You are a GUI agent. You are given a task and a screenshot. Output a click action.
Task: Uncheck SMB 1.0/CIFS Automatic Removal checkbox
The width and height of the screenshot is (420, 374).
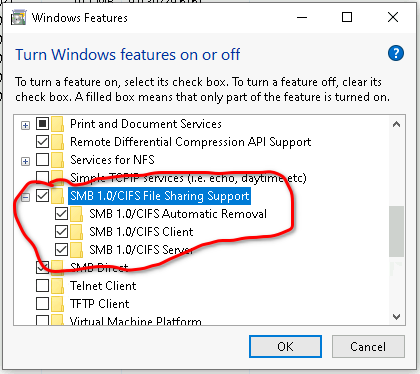(x=62, y=214)
